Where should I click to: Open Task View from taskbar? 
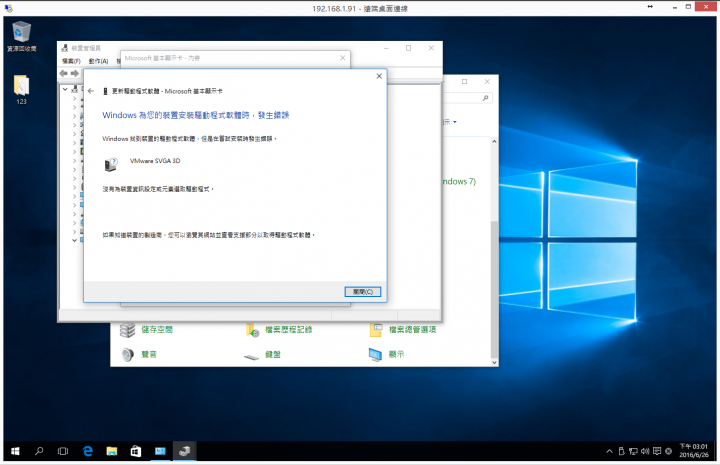click(x=63, y=451)
